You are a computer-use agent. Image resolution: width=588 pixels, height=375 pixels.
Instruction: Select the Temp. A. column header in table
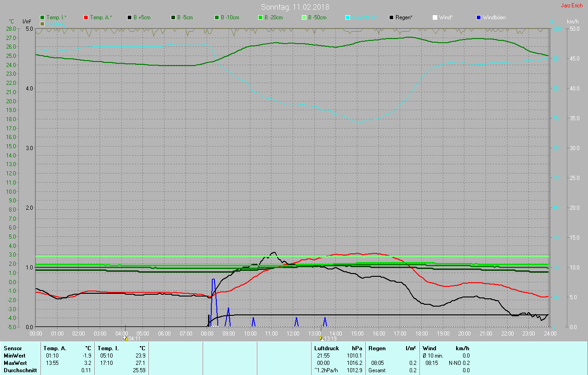click(55, 348)
